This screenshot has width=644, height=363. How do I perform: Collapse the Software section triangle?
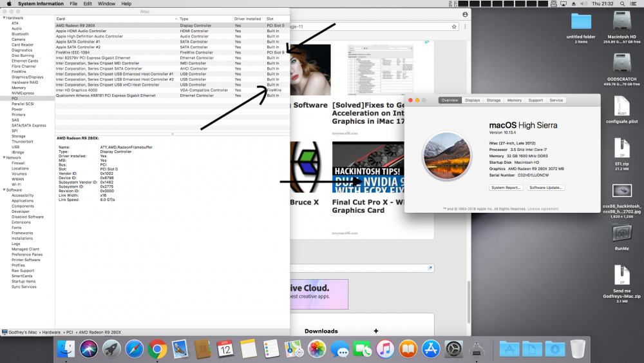point(4,190)
